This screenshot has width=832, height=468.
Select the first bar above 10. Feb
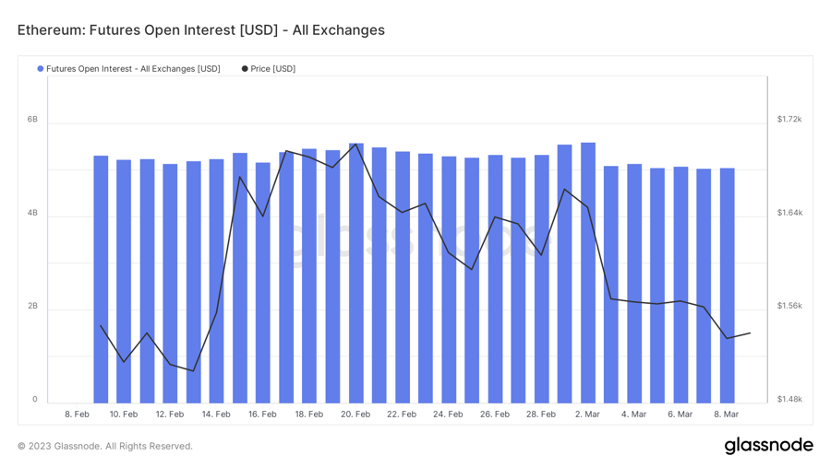pos(124,282)
